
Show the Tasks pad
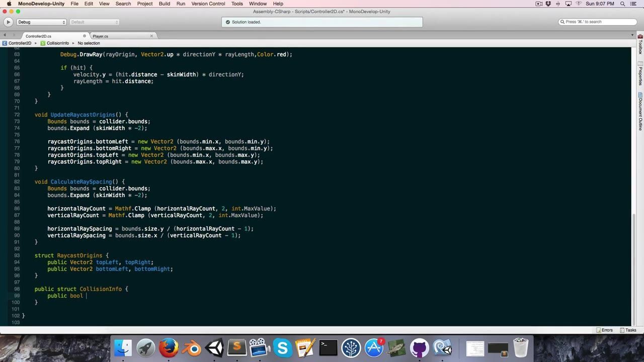[628, 330]
